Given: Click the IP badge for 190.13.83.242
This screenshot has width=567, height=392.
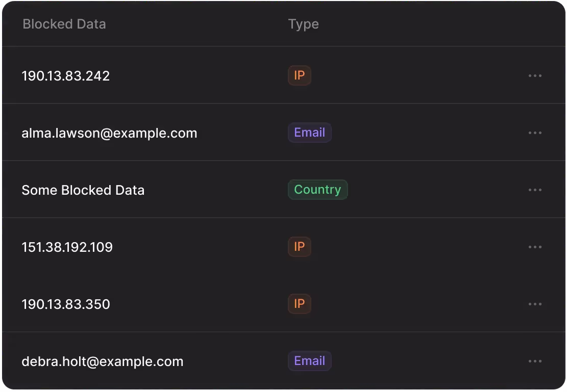Looking at the screenshot, I should click(299, 76).
